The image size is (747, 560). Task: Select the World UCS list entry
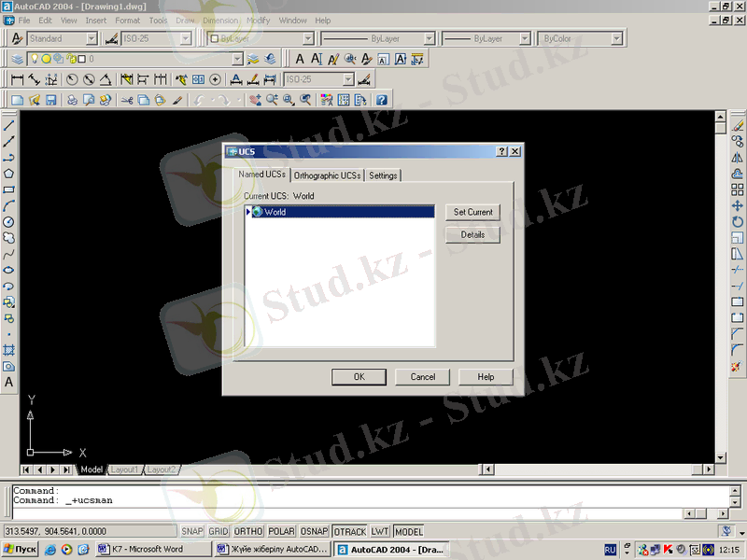[x=340, y=212]
